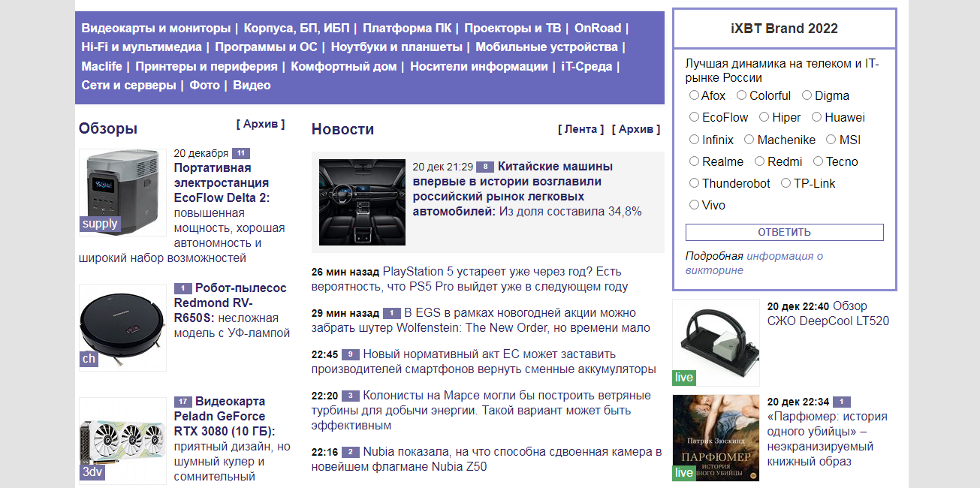This screenshot has width=980, height=488.
Task: Go to 'Ноутбуки и планшеты' category
Action: click(398, 47)
